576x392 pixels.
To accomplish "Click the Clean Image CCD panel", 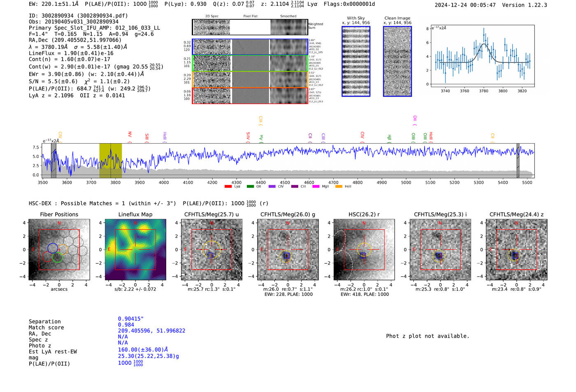I will pos(397,61).
